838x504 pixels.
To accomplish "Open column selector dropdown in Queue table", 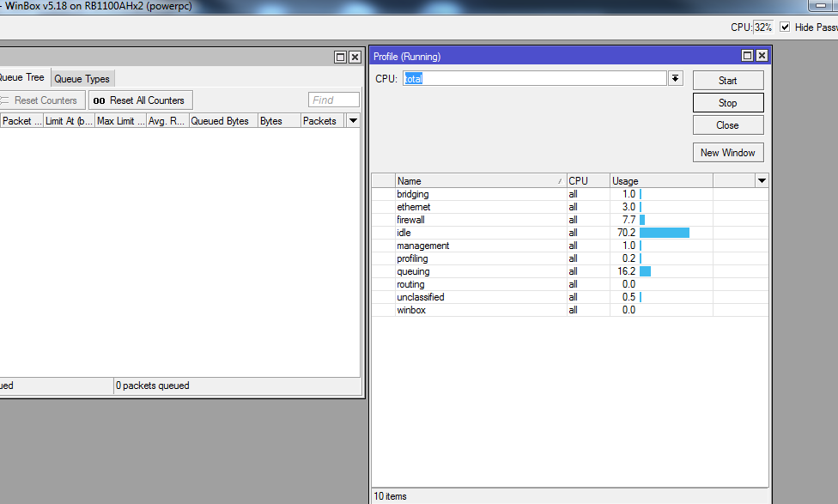I will pyautogui.click(x=353, y=121).
